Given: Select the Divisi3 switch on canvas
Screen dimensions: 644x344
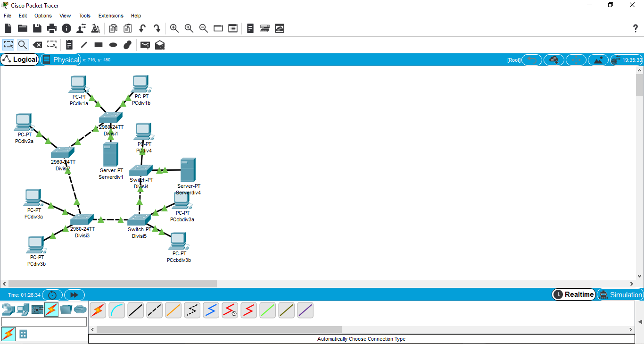Looking at the screenshot, I should pyautogui.click(x=82, y=220).
